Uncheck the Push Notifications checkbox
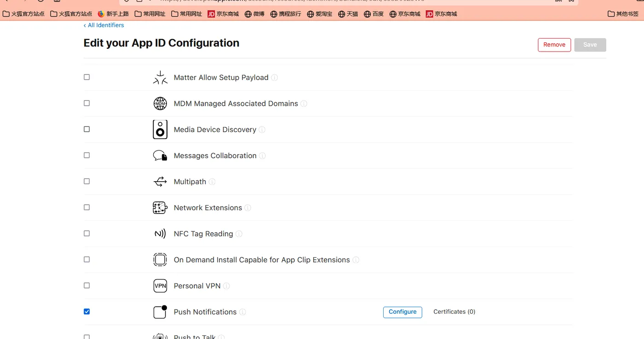Viewport: 644px width, 339px height. coord(86,311)
